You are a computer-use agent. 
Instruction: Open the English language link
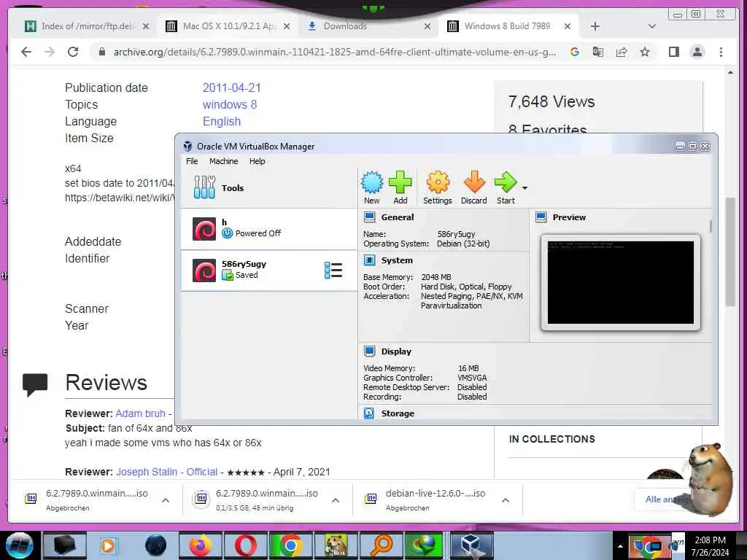pos(222,122)
